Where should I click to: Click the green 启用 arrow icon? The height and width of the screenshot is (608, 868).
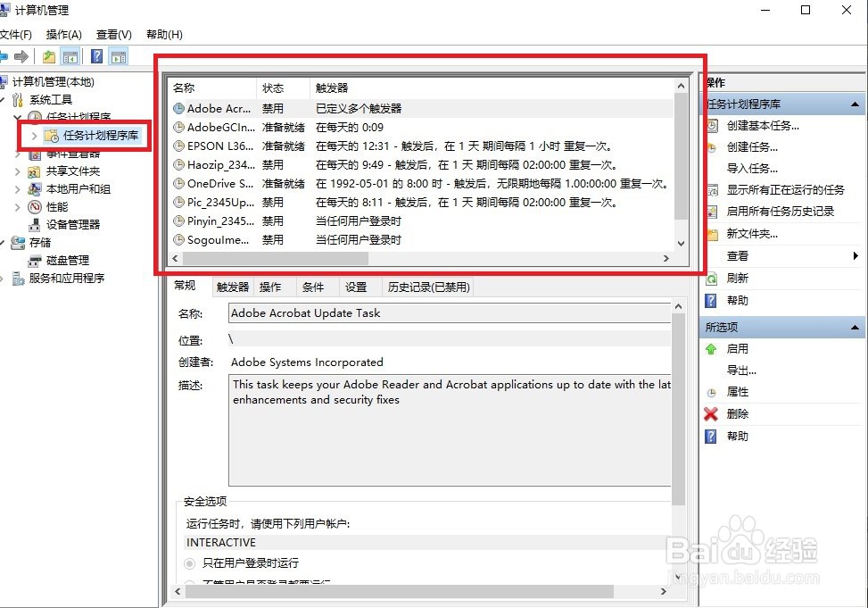(x=711, y=348)
